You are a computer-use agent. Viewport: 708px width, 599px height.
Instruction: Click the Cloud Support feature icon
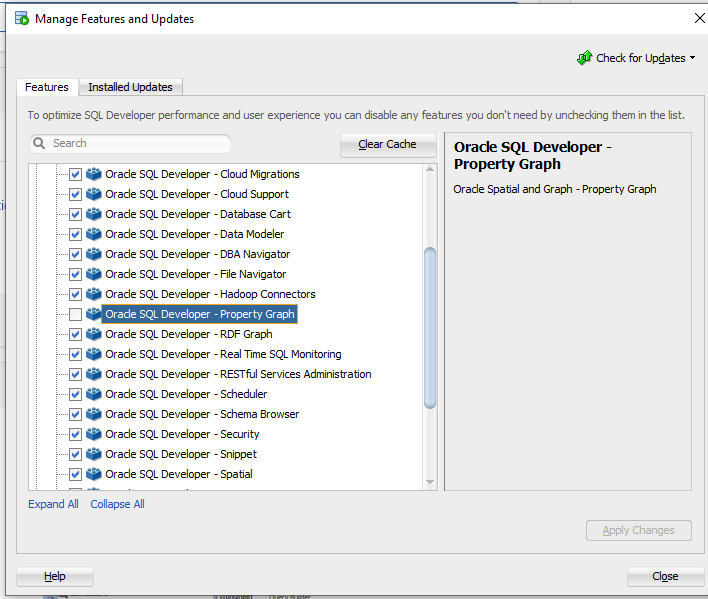pos(93,194)
